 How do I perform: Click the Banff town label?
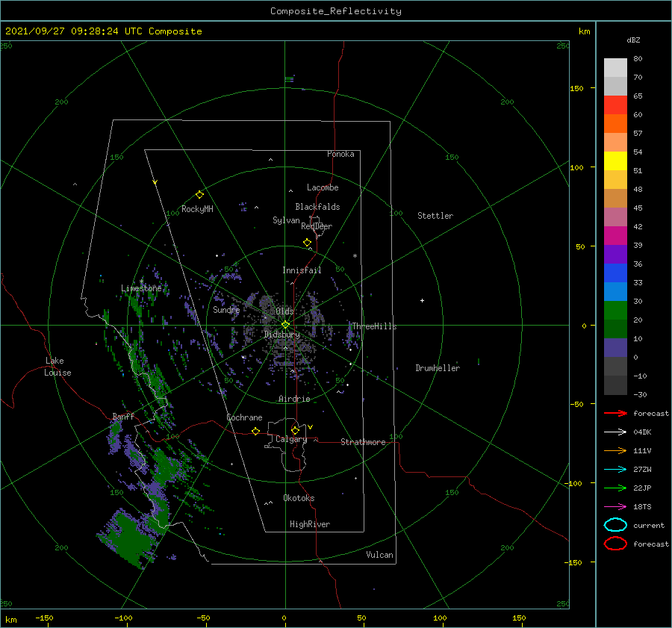(x=123, y=416)
